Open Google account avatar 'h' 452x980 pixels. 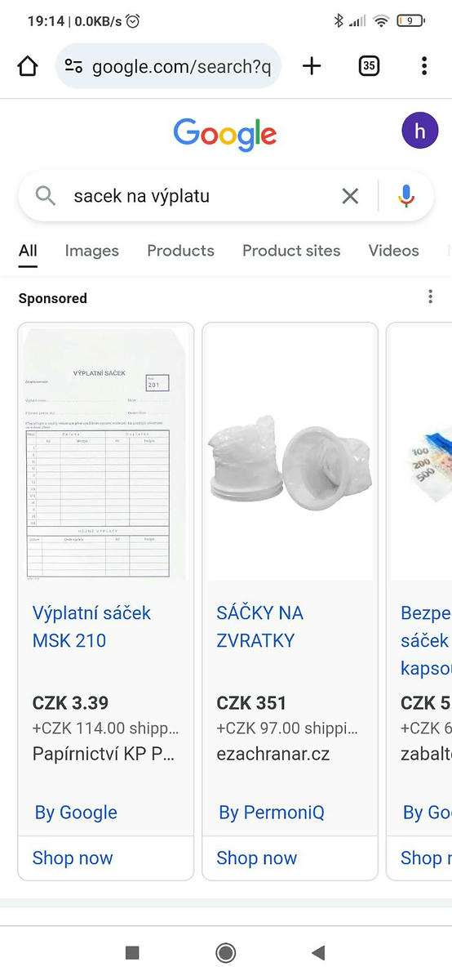[x=420, y=131]
